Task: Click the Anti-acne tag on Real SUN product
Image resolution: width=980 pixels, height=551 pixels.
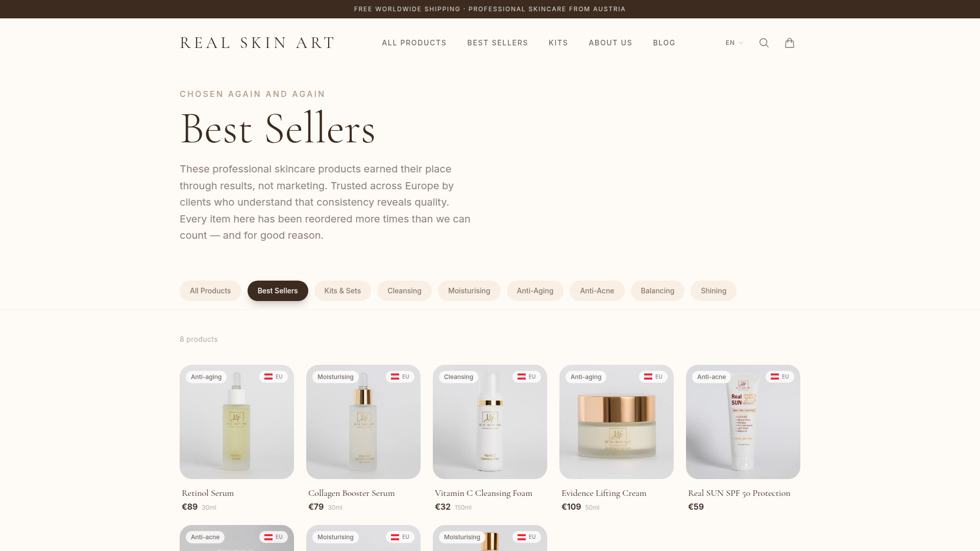Action: click(712, 377)
